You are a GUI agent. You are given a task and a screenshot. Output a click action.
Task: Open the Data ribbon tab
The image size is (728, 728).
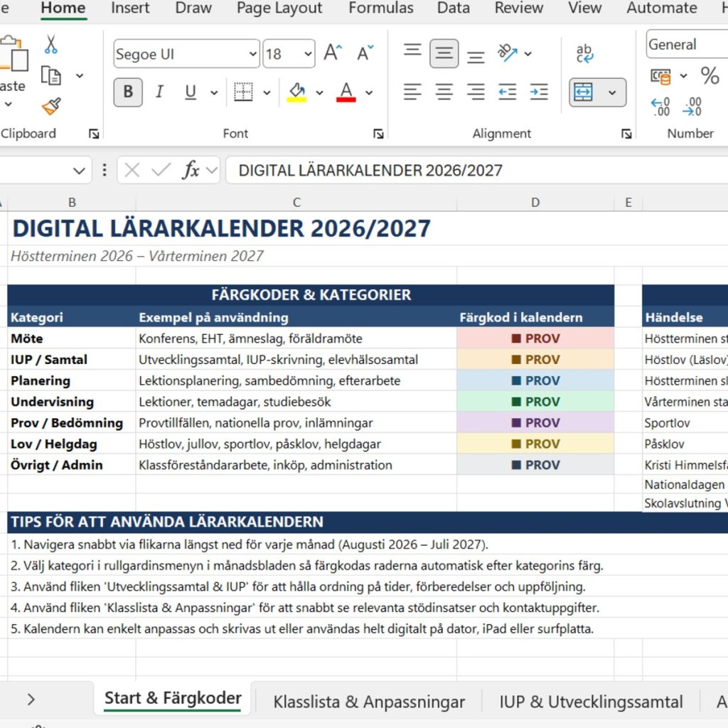453,8
